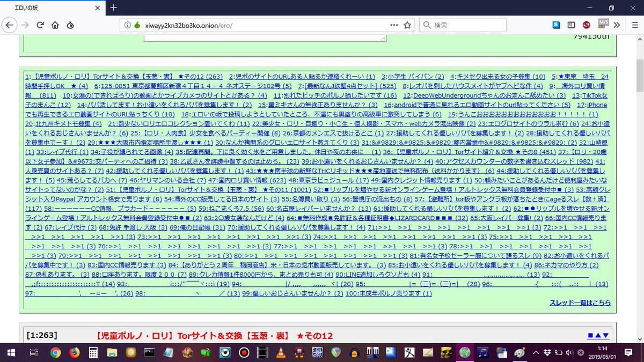Launch Chrome from the taskbar

55,352
